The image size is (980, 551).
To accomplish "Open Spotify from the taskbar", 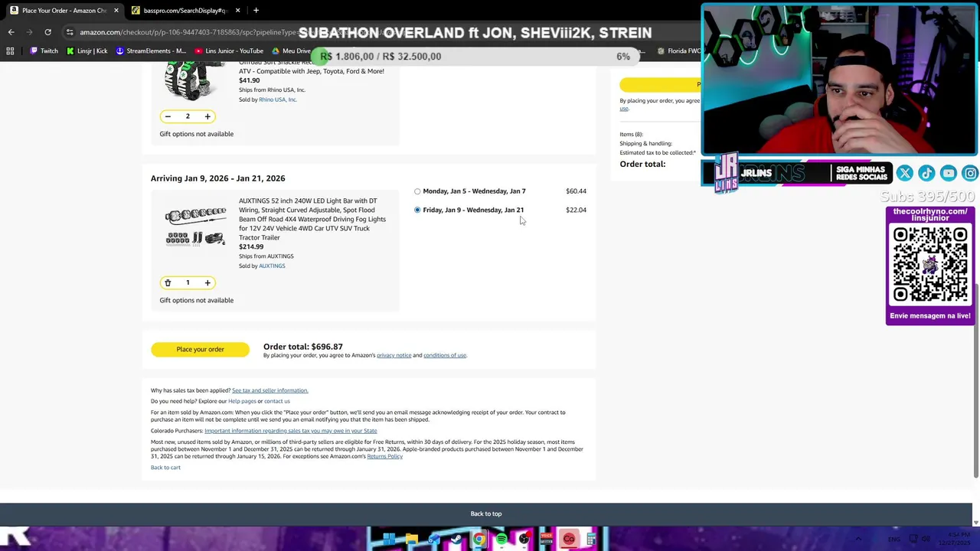I will pos(501,540).
